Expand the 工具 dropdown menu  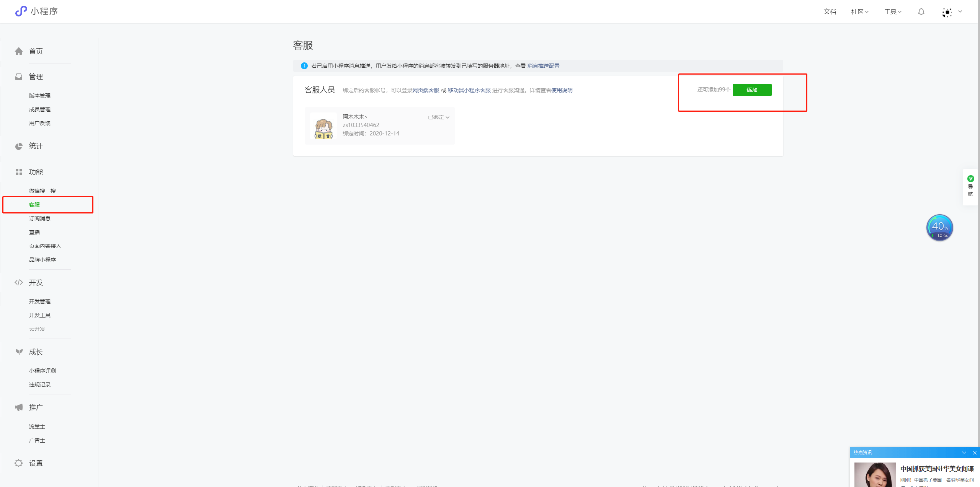pos(892,12)
